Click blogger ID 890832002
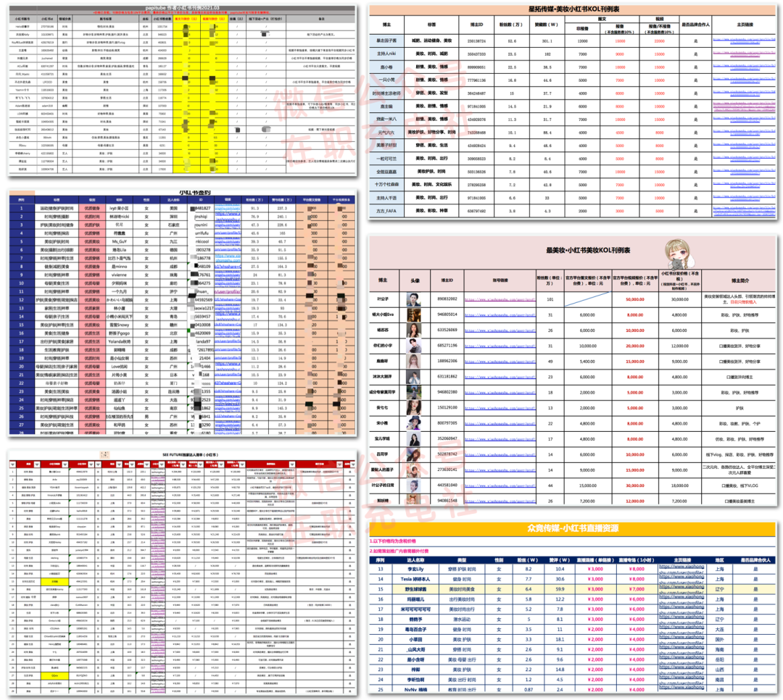This screenshot has height=700, width=783. pos(447,299)
